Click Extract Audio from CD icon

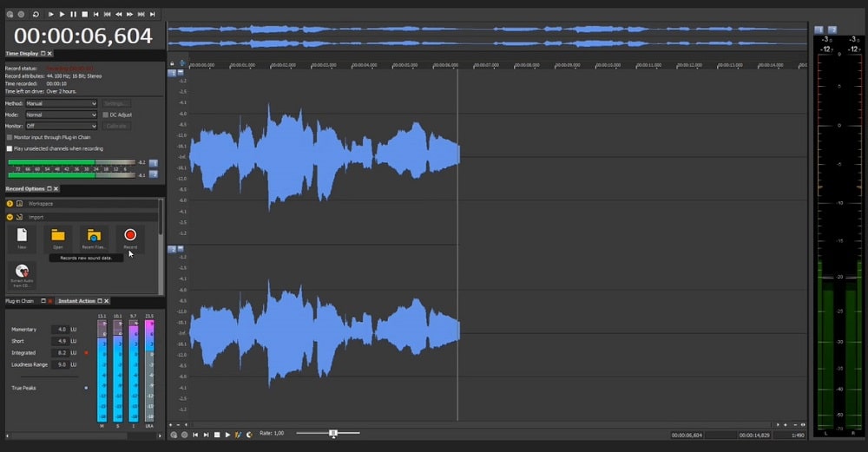point(22,274)
